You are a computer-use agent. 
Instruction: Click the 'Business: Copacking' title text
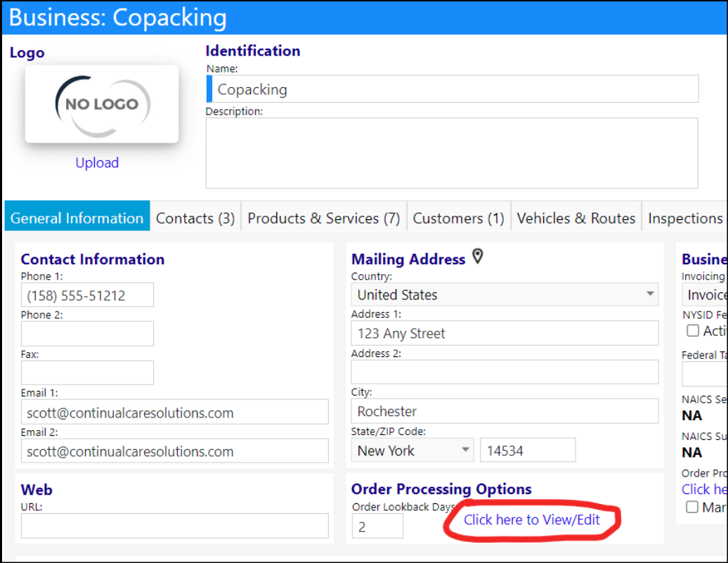point(117,18)
